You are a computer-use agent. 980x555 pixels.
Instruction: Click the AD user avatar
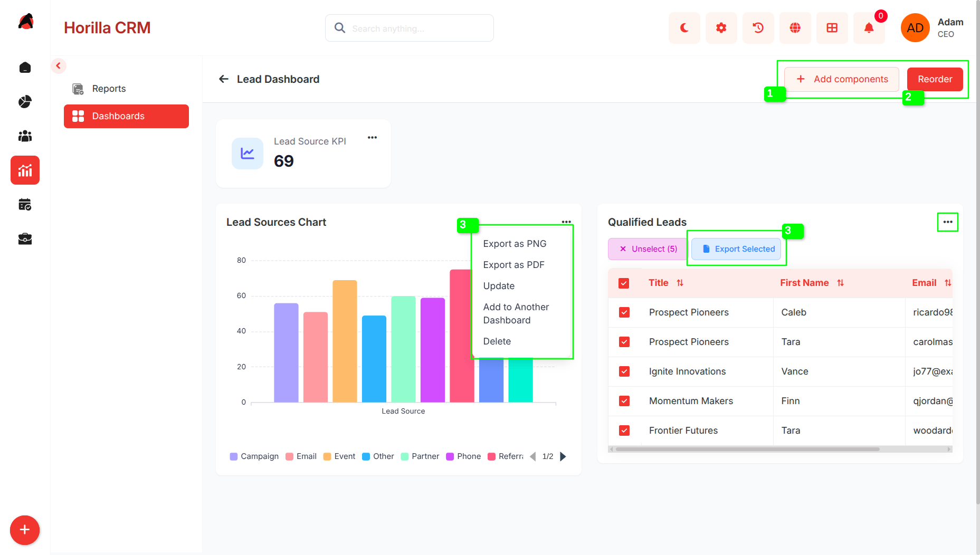[x=915, y=28]
